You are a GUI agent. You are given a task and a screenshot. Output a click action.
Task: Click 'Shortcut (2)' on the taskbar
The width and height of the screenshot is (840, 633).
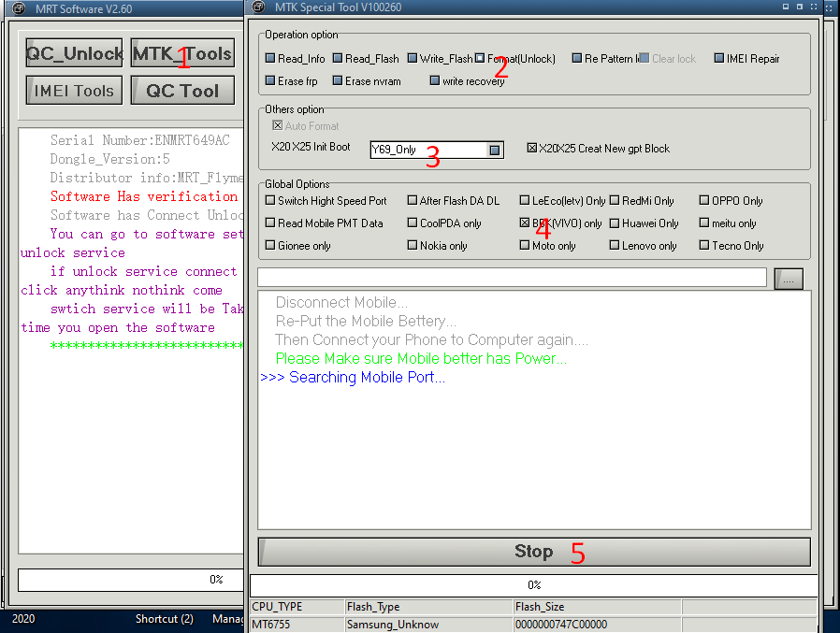164,619
